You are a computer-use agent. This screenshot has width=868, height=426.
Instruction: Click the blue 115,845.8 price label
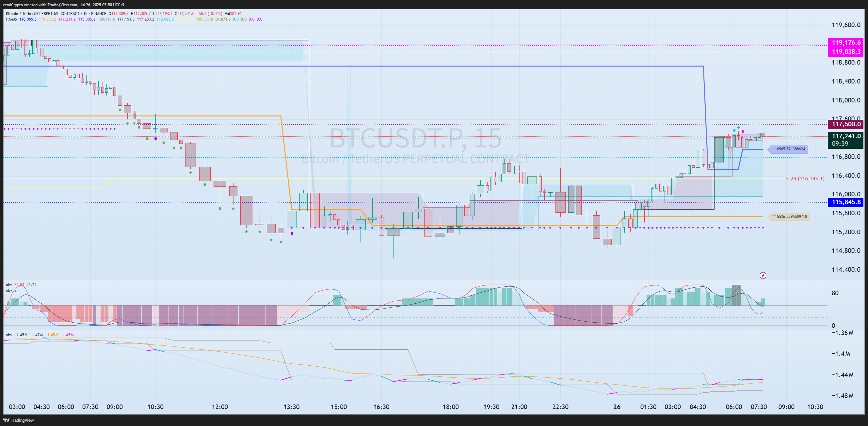pos(846,202)
